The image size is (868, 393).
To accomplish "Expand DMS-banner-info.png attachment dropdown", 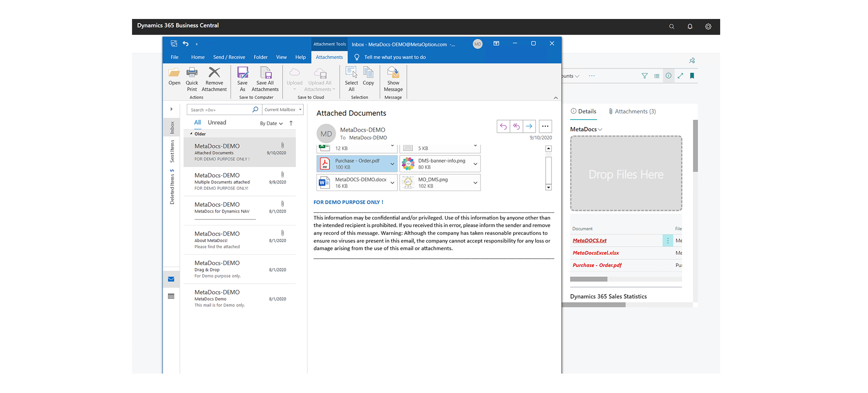I will [476, 164].
